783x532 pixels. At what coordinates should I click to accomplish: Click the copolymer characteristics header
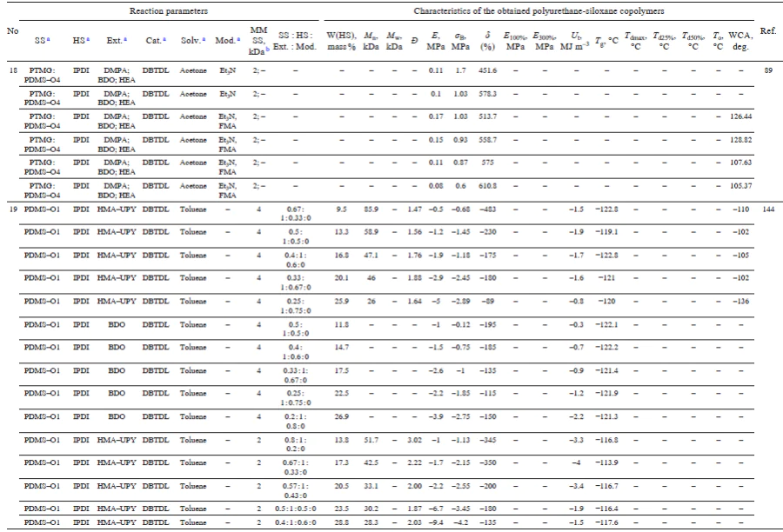(x=539, y=11)
